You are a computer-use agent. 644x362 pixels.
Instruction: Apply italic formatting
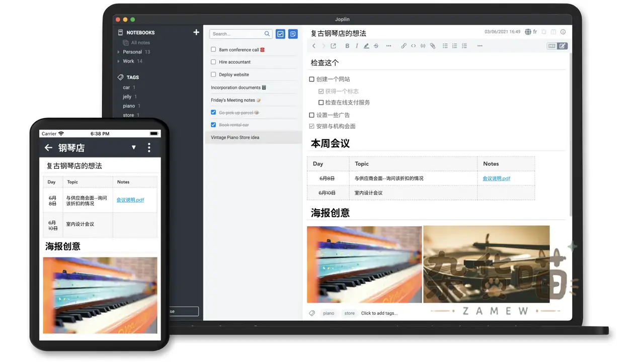357,46
